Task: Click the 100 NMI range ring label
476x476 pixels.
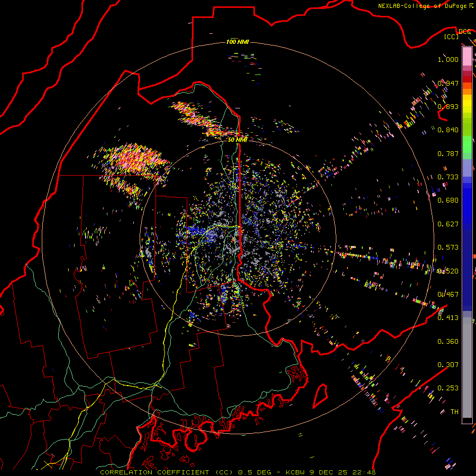Action: pyautogui.click(x=237, y=42)
